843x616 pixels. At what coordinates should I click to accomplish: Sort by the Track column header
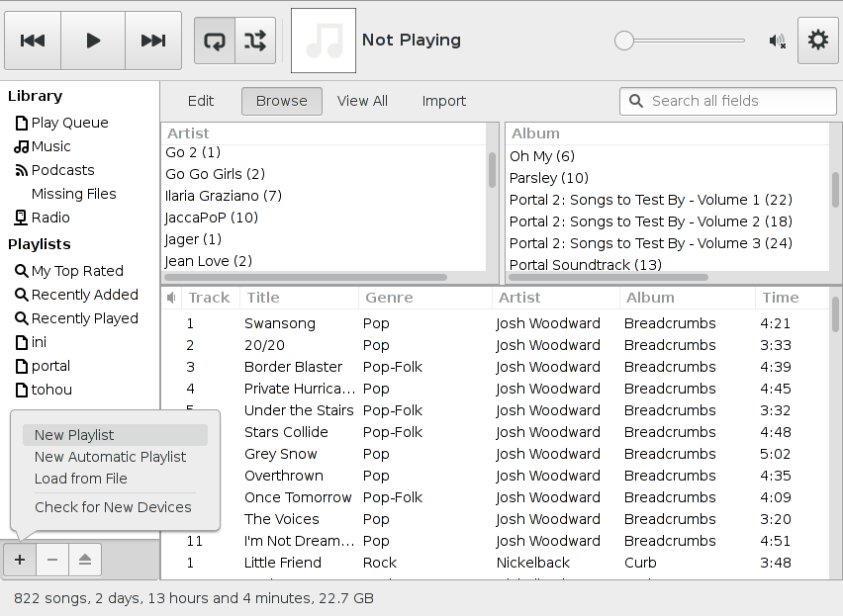[x=209, y=298]
